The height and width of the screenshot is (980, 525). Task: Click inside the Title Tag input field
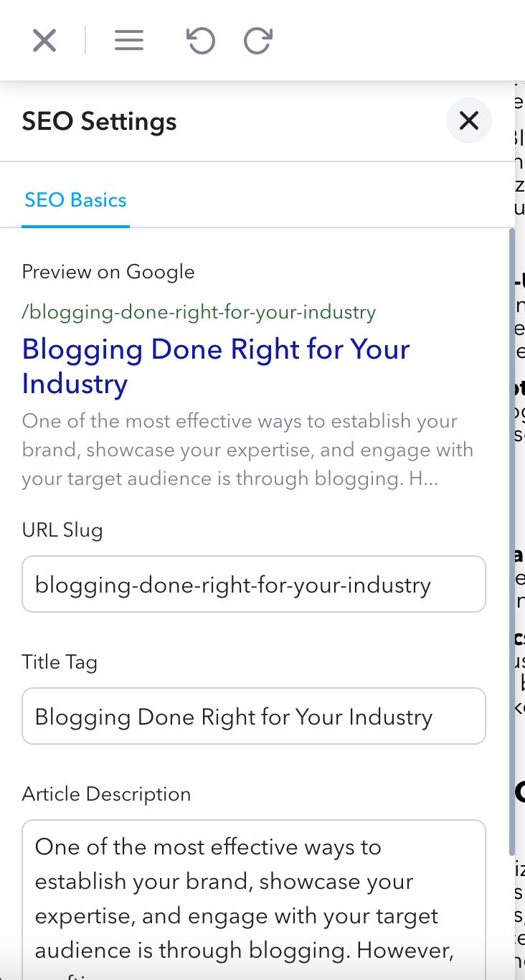point(254,716)
